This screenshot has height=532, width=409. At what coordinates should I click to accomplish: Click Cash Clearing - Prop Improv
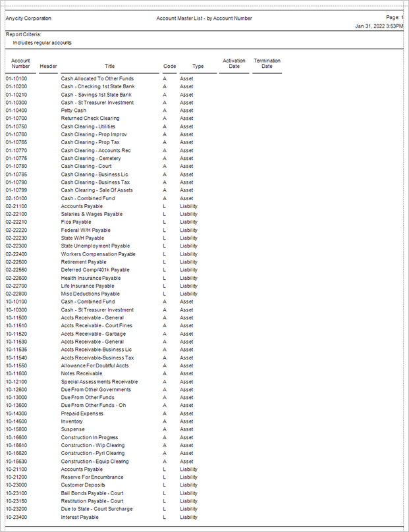94,134
